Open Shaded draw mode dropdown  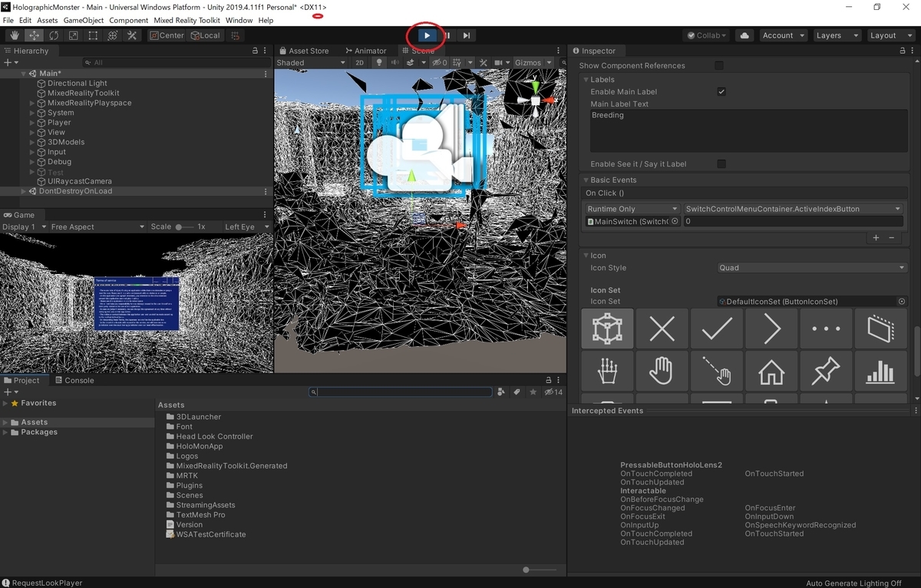pos(311,63)
